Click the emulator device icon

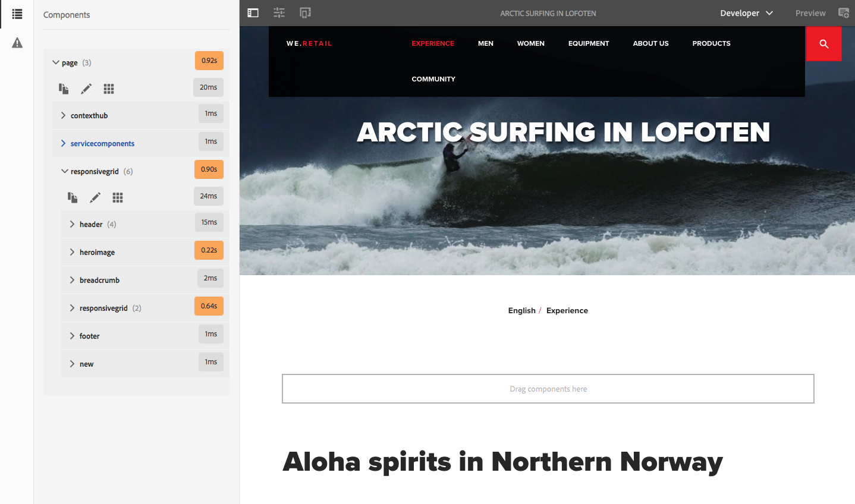pyautogui.click(x=305, y=13)
